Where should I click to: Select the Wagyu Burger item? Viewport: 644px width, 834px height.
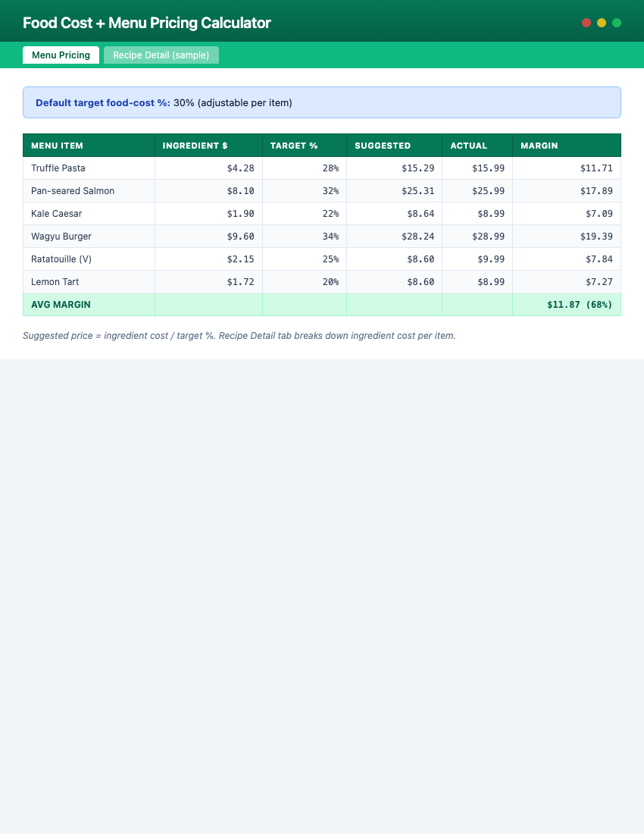[x=61, y=237]
